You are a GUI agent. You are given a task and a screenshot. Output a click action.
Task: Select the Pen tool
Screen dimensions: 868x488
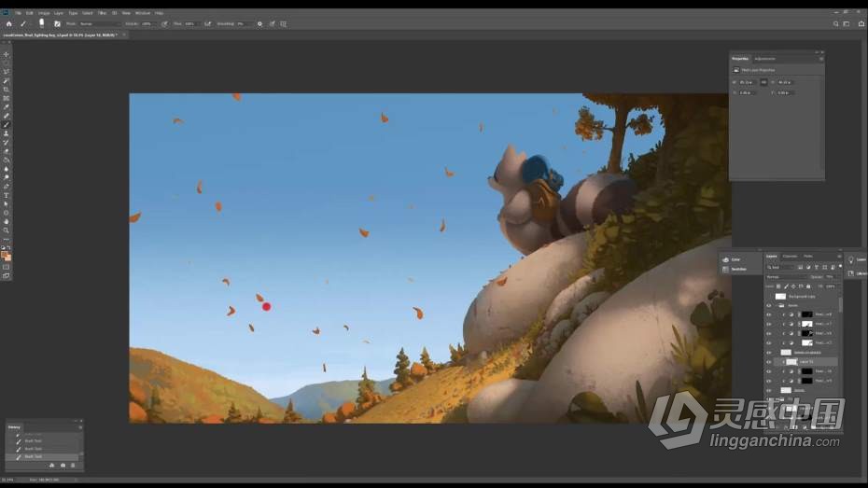[x=7, y=187]
